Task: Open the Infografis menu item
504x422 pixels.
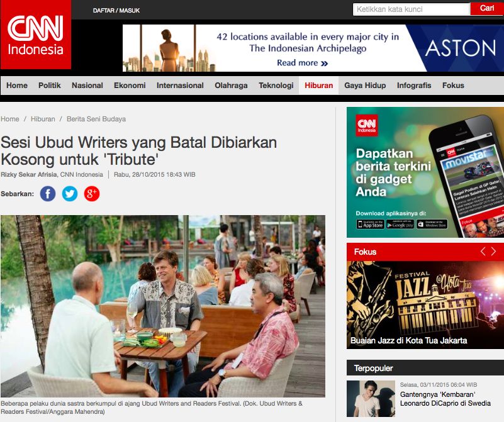Action: (x=413, y=86)
